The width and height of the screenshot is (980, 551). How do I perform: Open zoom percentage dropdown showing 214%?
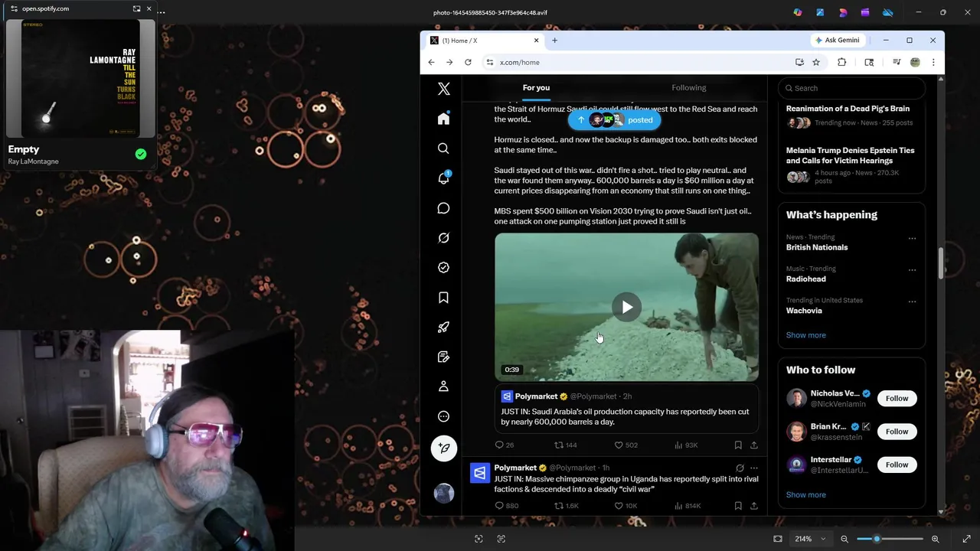[x=810, y=539]
